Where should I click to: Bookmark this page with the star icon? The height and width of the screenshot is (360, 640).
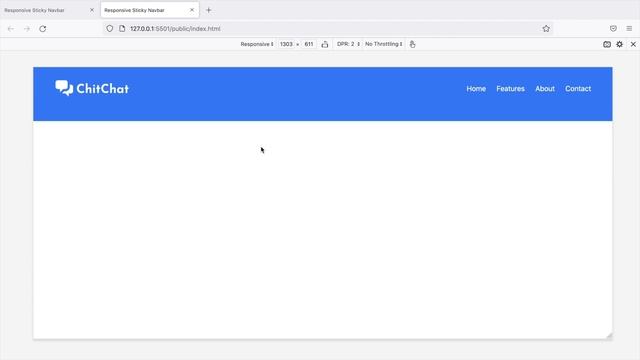click(546, 29)
